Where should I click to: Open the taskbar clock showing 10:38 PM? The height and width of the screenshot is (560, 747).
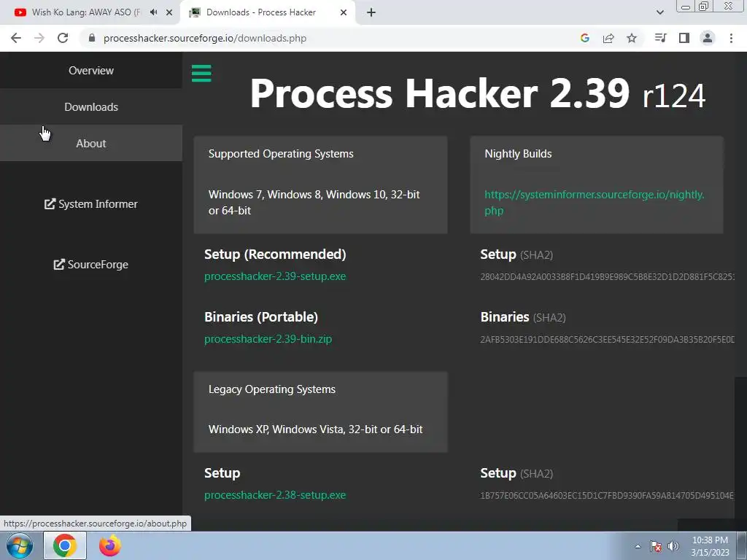point(710,546)
